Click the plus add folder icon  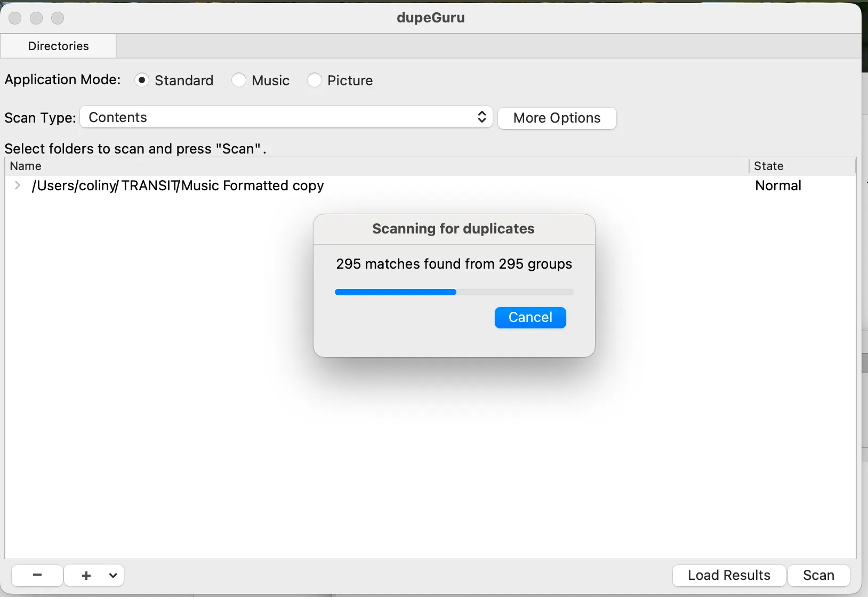pos(86,575)
